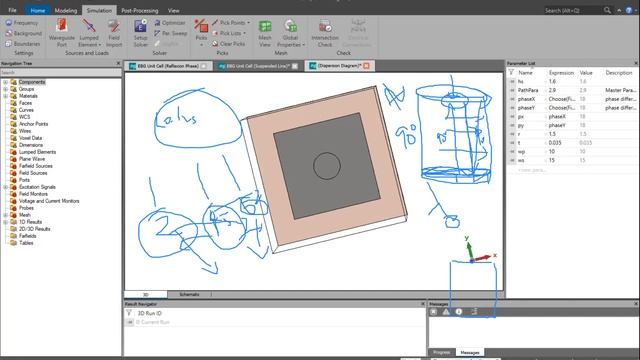
Task: Open the help question-mark icon
Action: [629, 10]
